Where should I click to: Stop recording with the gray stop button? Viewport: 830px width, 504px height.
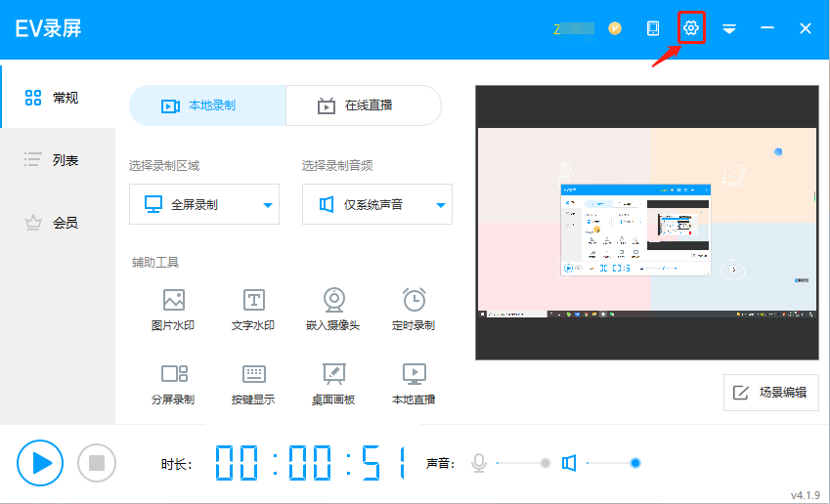[x=97, y=463]
